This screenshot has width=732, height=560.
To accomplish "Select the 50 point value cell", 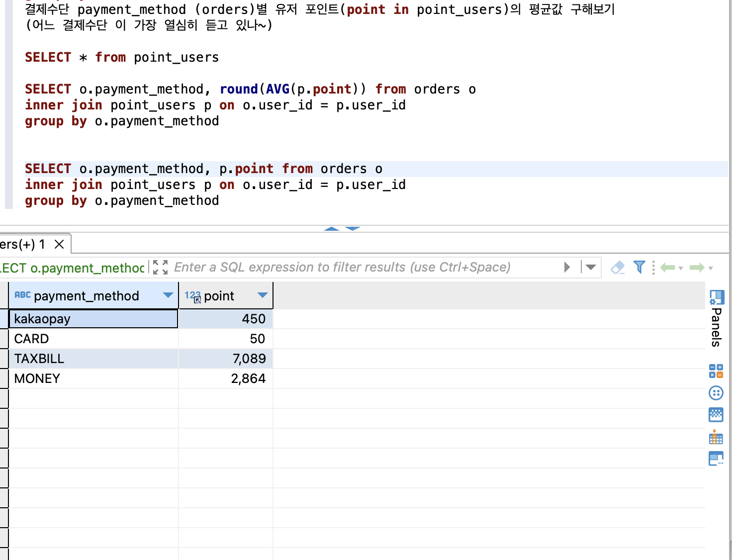I will tap(226, 339).
